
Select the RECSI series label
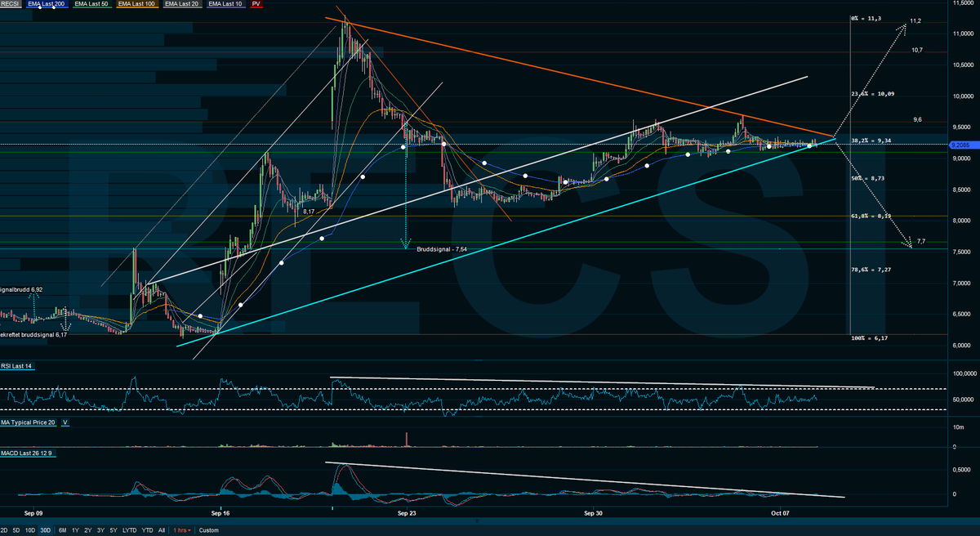(x=11, y=4)
